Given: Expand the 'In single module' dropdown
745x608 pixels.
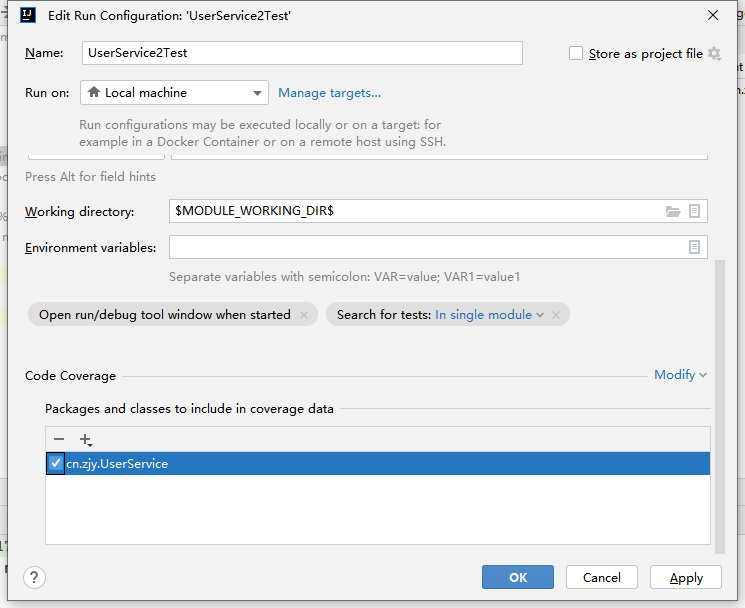Looking at the screenshot, I should click(490, 314).
